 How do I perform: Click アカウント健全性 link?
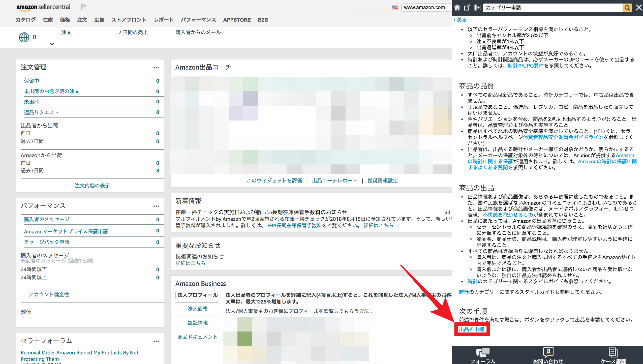pyautogui.click(x=49, y=295)
